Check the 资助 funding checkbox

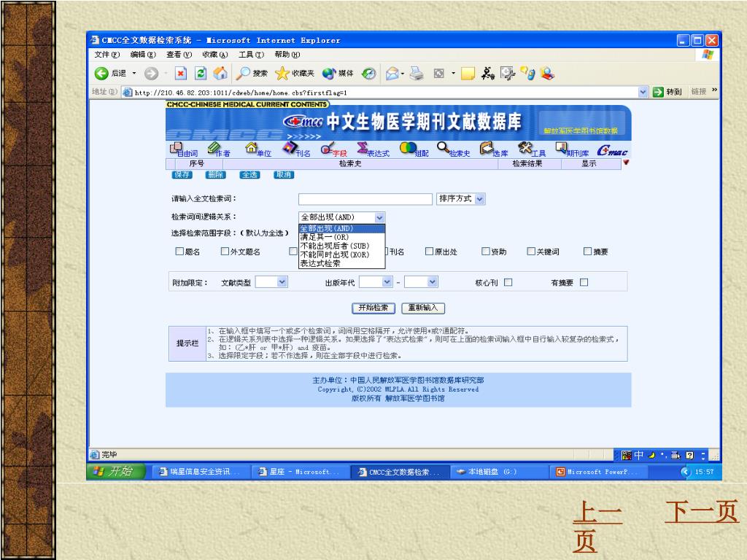click(x=485, y=251)
